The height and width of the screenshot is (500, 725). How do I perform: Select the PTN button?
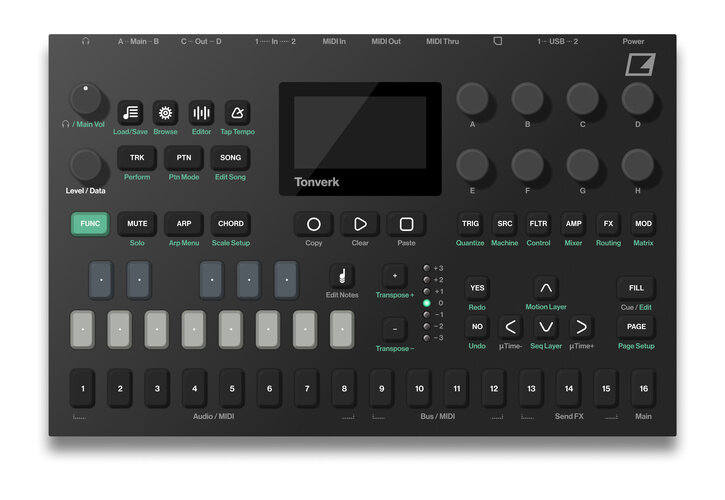[184, 158]
